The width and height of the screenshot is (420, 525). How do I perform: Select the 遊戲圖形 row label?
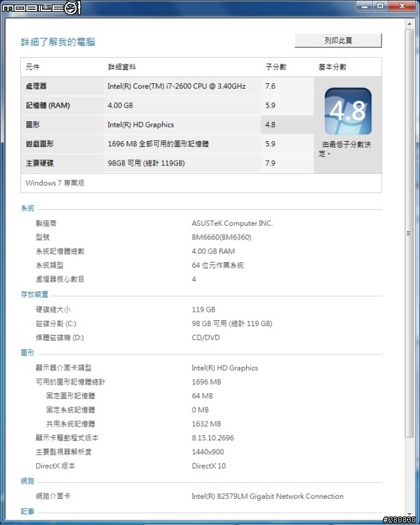(39, 144)
